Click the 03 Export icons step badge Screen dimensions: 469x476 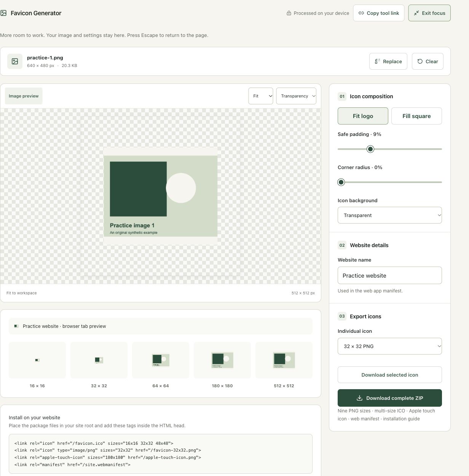point(342,316)
